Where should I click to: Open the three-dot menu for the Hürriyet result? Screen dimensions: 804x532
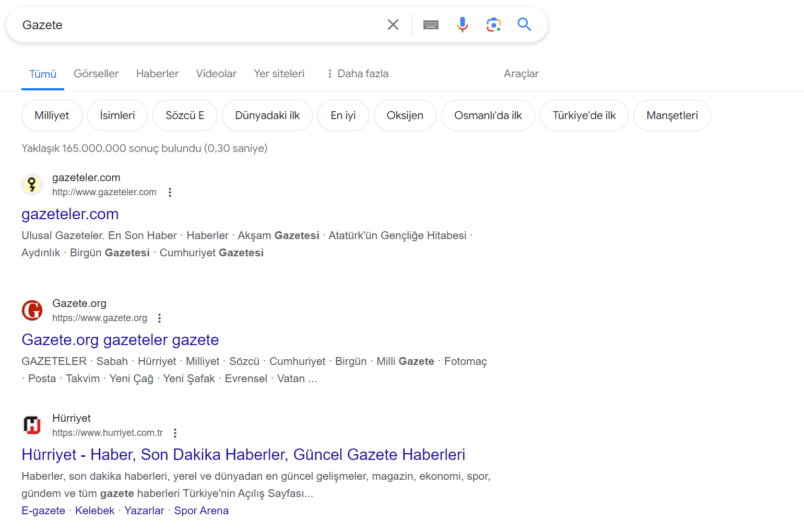(x=175, y=433)
